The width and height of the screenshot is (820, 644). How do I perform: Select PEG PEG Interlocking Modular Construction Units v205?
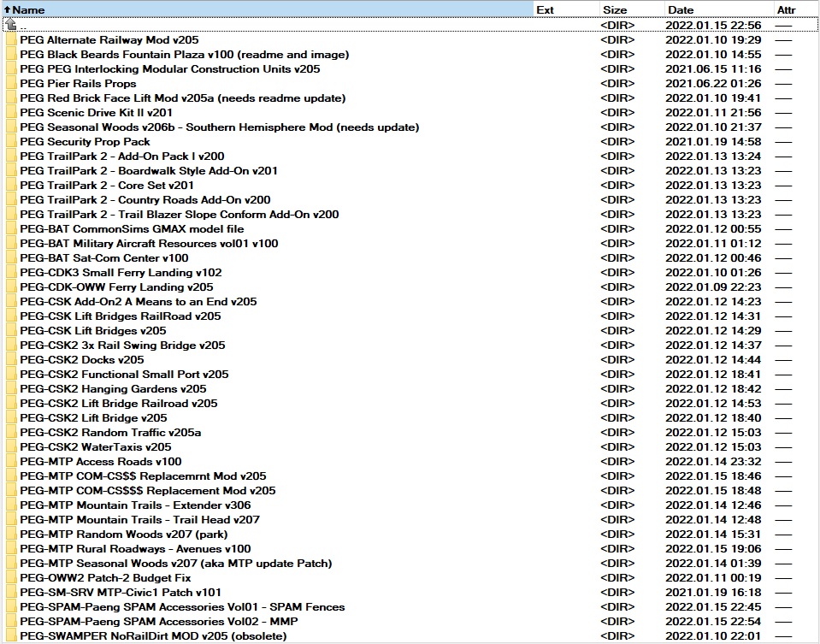pos(170,69)
